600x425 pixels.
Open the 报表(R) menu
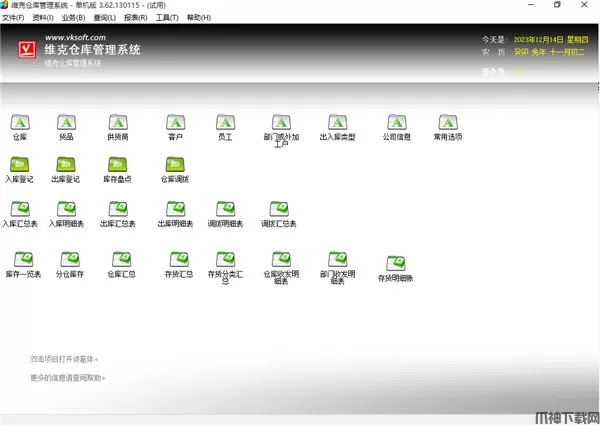135,18
